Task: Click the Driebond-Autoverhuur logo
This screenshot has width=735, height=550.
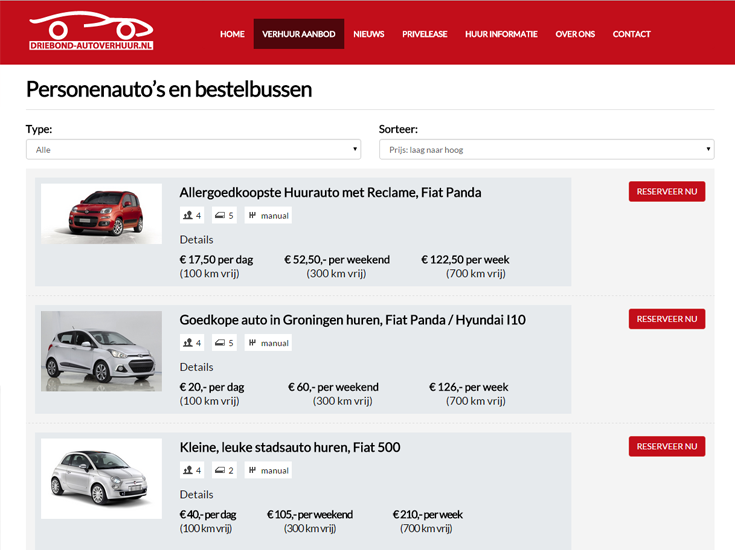Action: (91, 30)
